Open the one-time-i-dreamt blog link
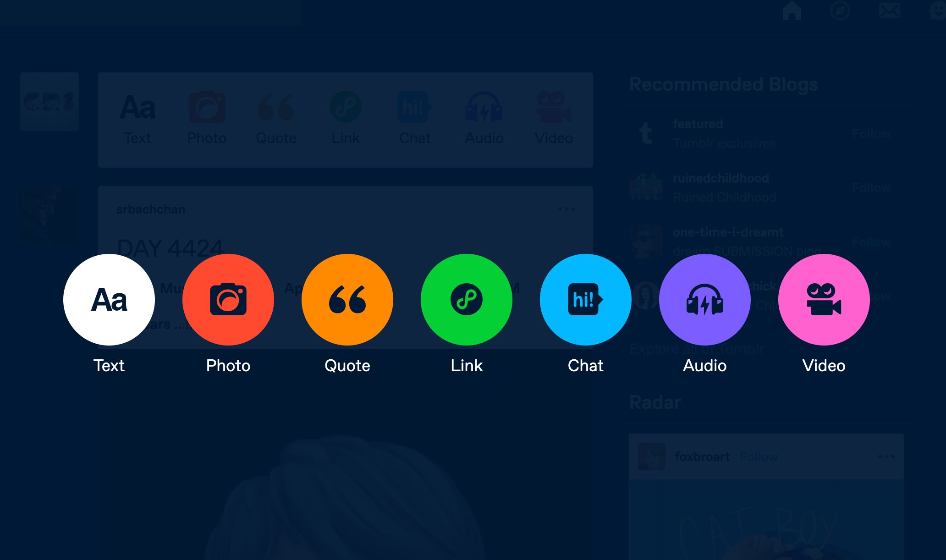 pyautogui.click(x=728, y=232)
